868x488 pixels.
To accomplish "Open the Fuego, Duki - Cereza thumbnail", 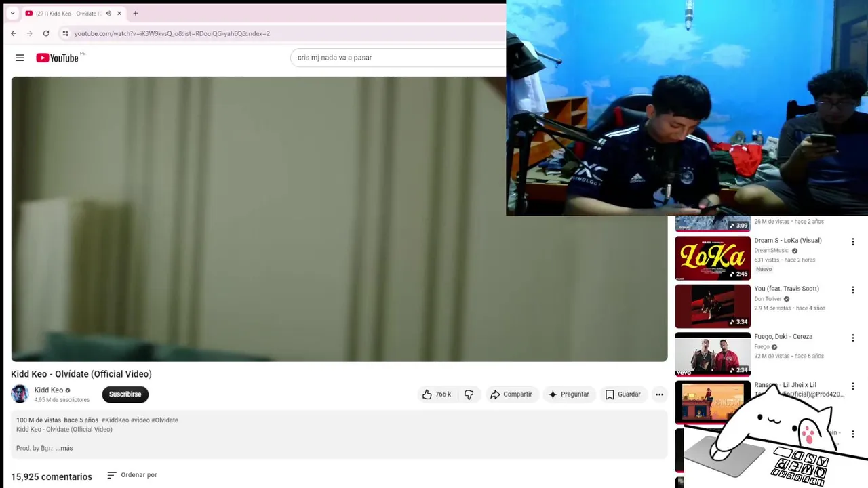I will pos(713,354).
